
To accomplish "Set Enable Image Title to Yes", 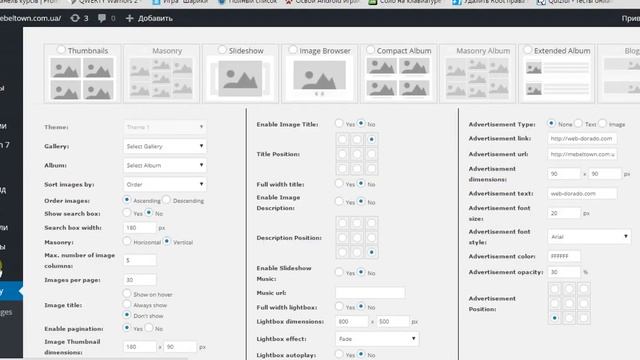I will pyautogui.click(x=339, y=123).
